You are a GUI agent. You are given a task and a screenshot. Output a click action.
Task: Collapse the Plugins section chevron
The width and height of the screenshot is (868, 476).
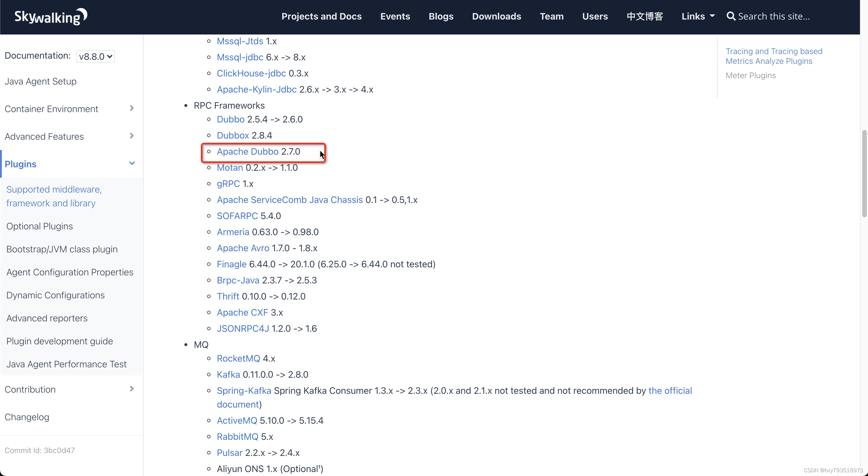tap(132, 164)
